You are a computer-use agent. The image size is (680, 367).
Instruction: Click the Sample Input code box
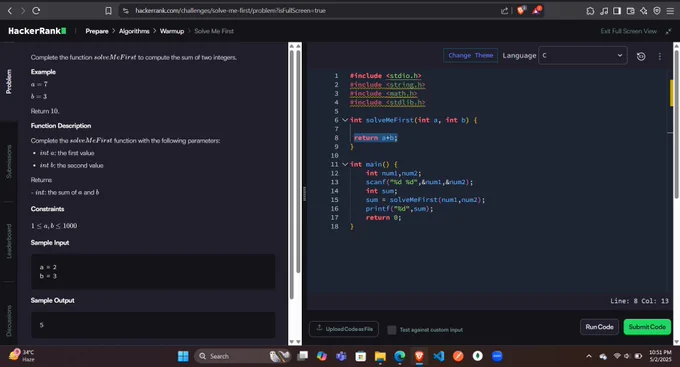coord(153,272)
